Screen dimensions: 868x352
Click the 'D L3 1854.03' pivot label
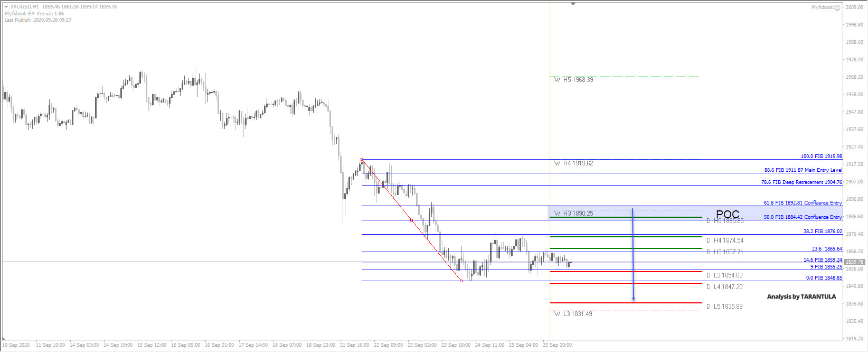click(x=724, y=275)
